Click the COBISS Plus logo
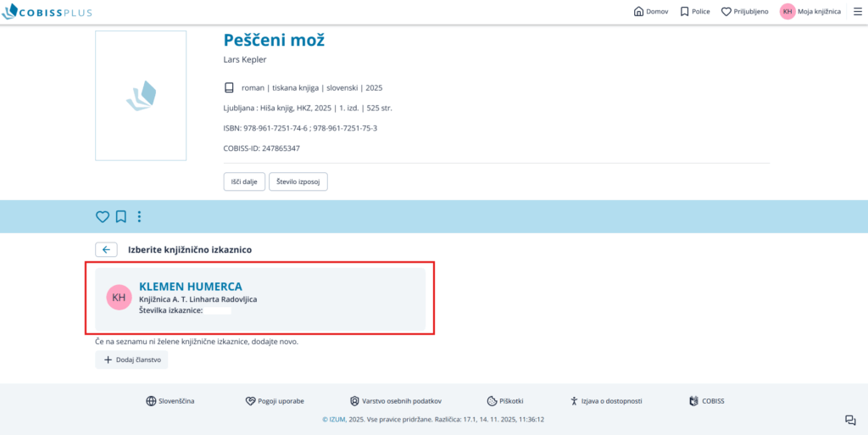 point(47,12)
